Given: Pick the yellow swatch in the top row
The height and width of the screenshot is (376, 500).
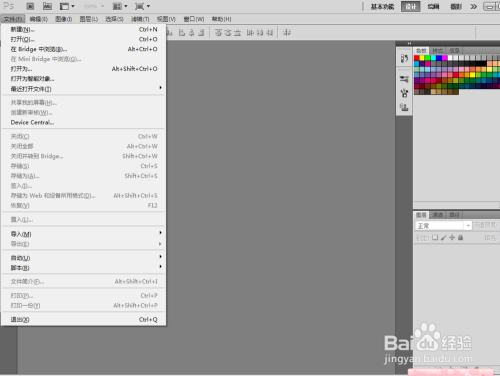Looking at the screenshot, I should click(422, 58).
